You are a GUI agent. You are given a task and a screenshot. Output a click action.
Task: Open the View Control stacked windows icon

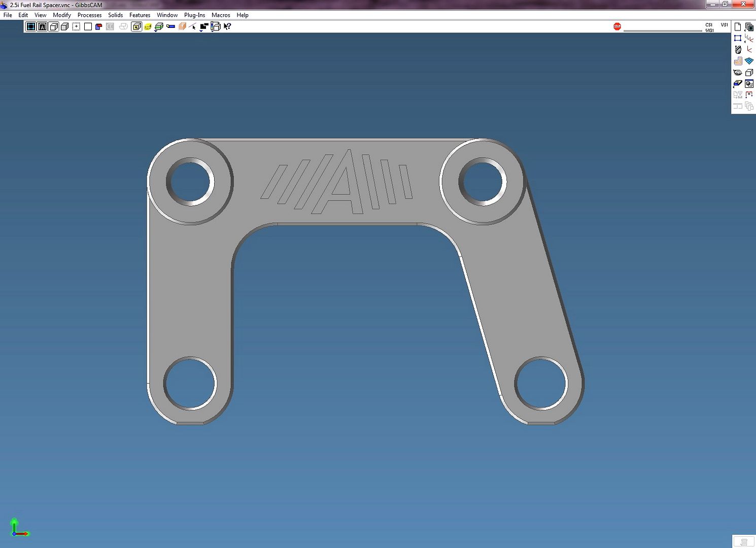(x=749, y=27)
